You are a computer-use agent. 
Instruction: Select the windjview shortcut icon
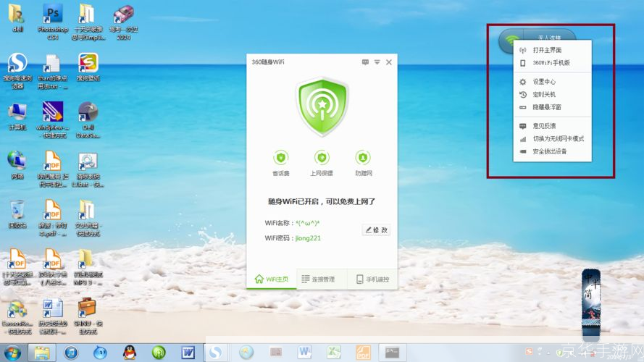(53, 120)
